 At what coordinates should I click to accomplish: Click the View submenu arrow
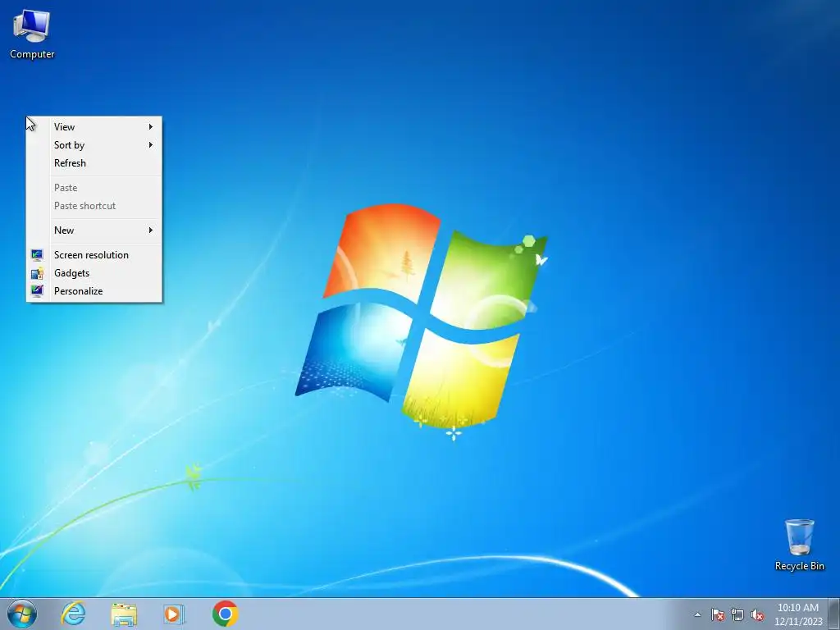click(151, 127)
